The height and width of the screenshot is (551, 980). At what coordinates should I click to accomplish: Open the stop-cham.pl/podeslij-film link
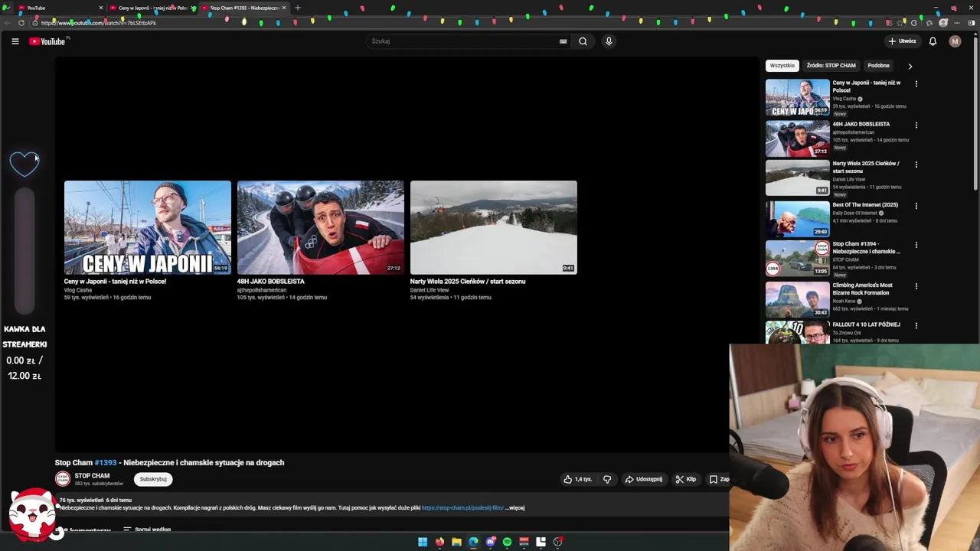462,507
